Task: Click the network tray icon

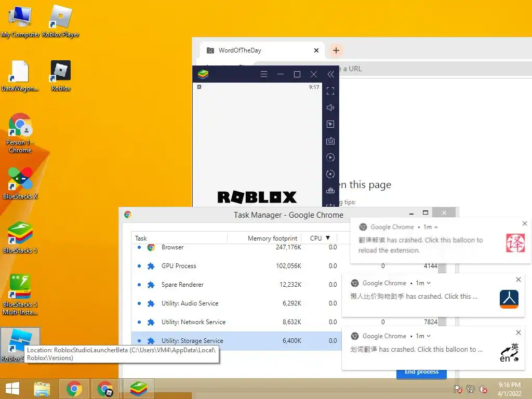Action: [x=471, y=389]
